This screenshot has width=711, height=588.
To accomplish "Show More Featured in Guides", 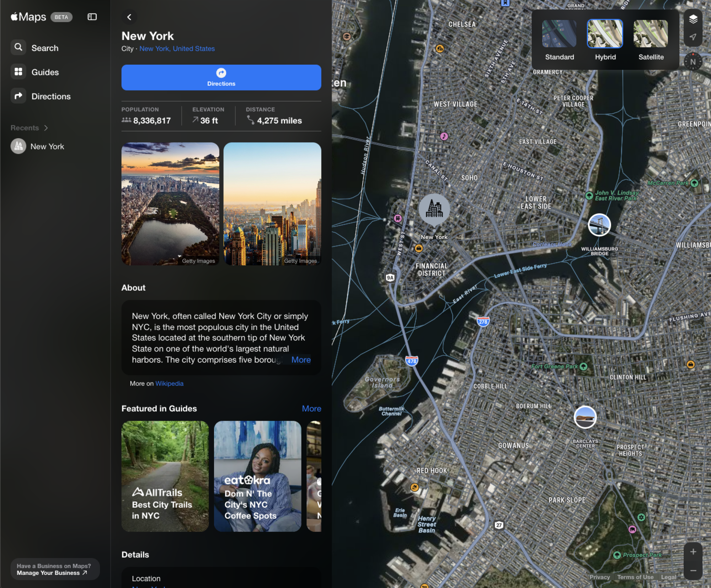I will [311, 409].
